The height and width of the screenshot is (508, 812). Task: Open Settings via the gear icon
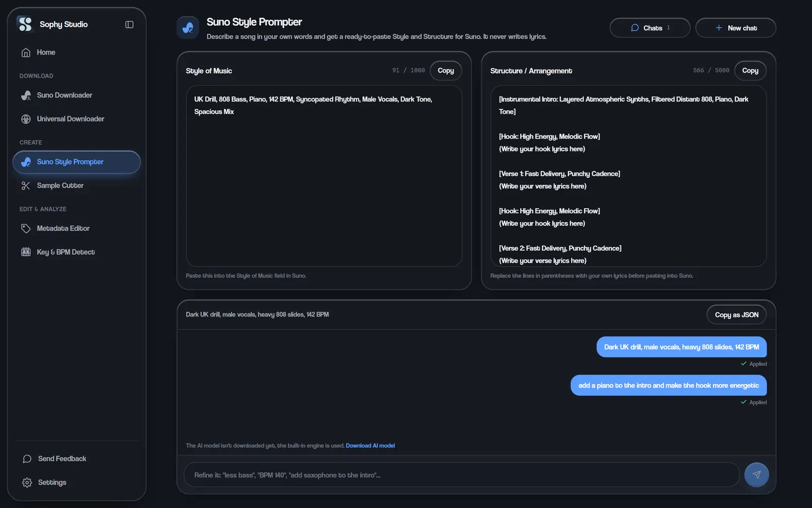click(x=27, y=483)
